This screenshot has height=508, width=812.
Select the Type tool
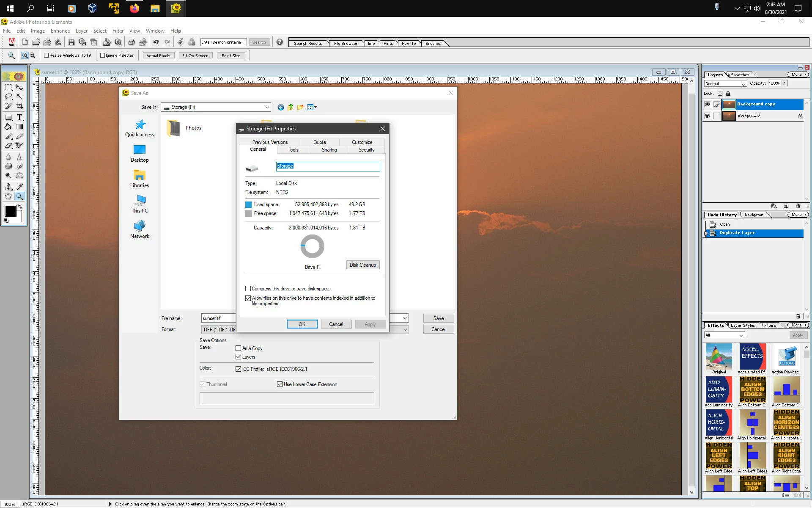click(x=19, y=117)
